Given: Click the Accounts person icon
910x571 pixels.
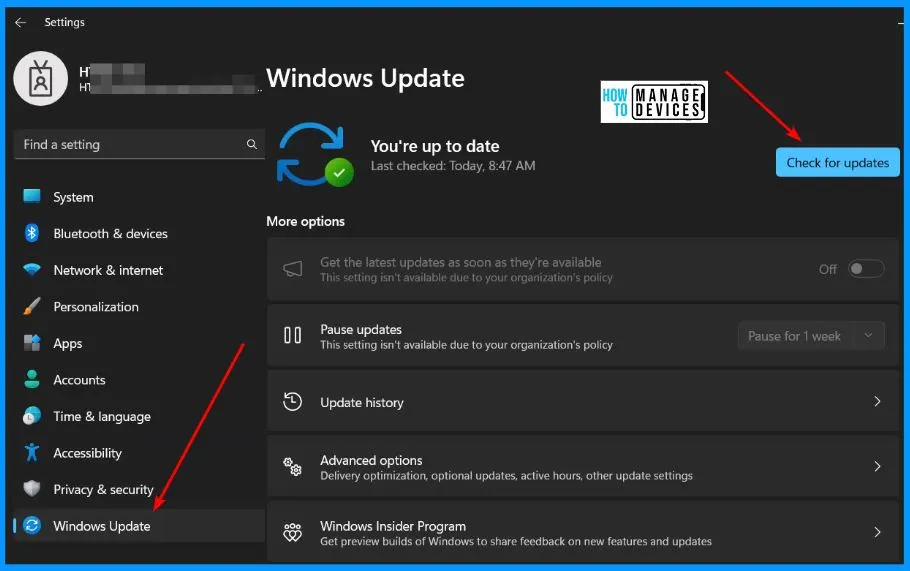Looking at the screenshot, I should (32, 380).
